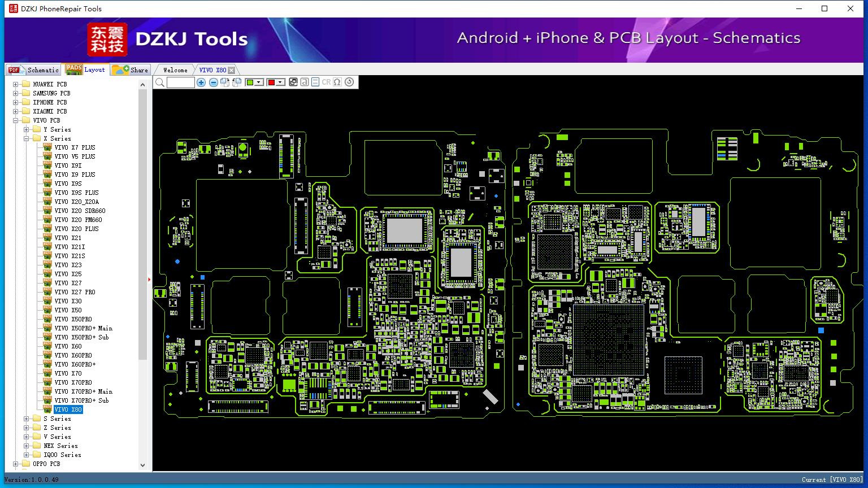Select VIVO X60PRO+ in the tree
Viewport: 868px width, 488px height.
point(75,364)
